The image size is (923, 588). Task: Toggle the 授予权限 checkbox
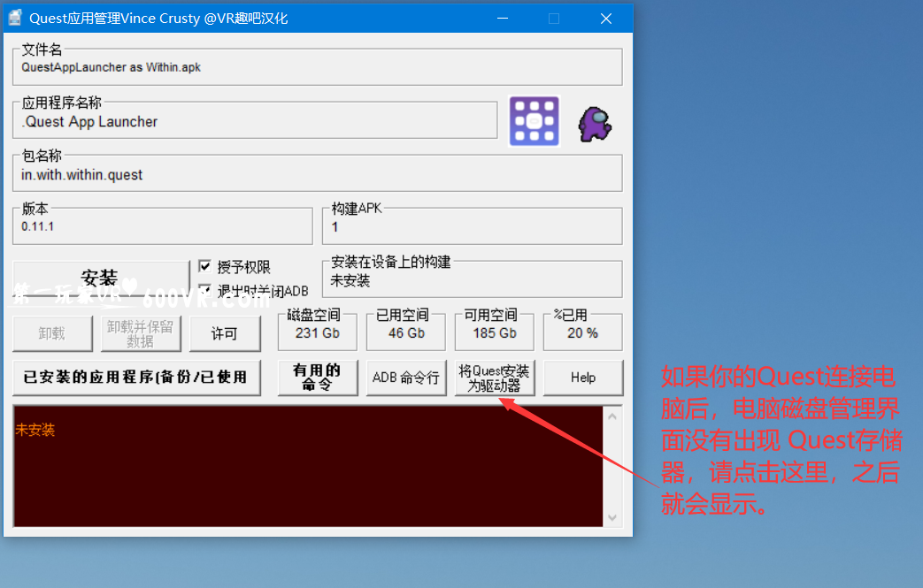pyautogui.click(x=204, y=266)
